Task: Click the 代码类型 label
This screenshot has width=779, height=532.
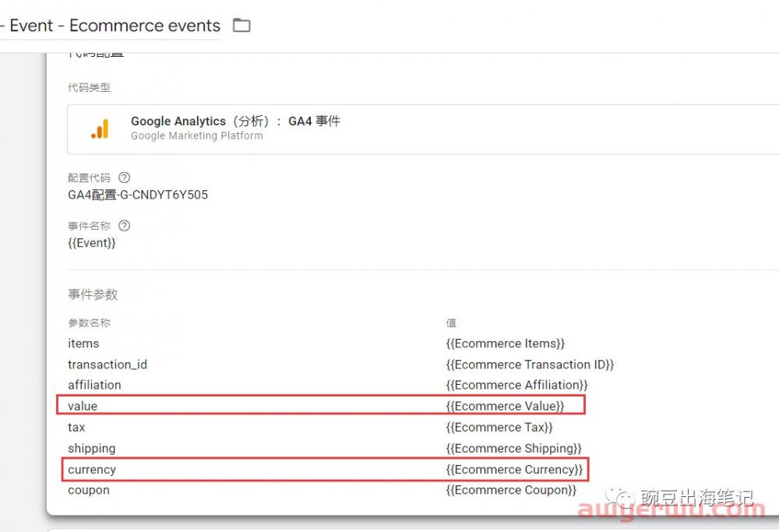Action: [89, 87]
